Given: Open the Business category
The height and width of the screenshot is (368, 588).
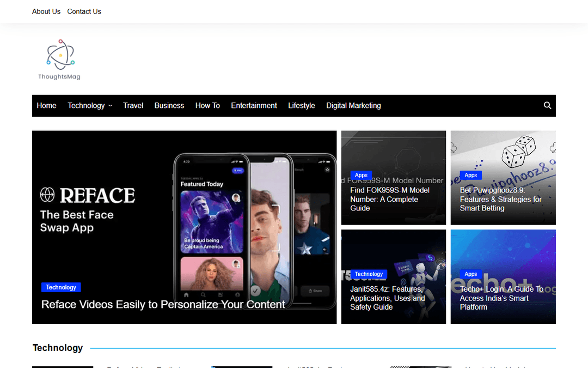Looking at the screenshot, I should [169, 106].
